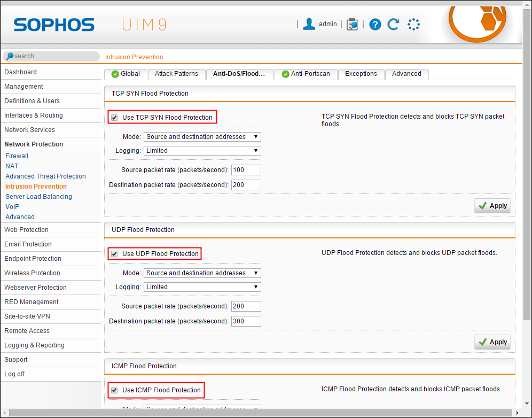This screenshot has width=532, height=418.
Task: Apply the TCP SYN Flood Protection settings
Action: 492,206
